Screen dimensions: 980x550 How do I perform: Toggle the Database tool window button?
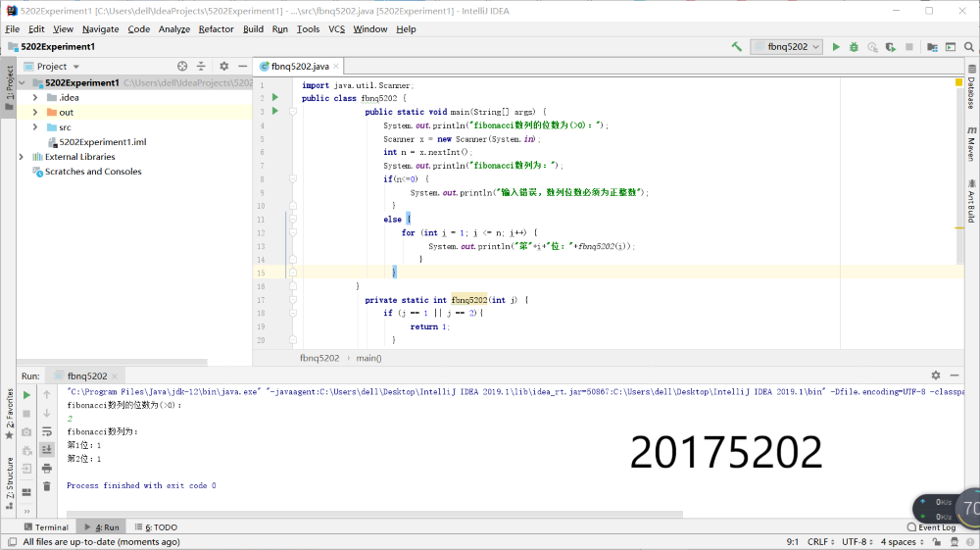point(971,87)
